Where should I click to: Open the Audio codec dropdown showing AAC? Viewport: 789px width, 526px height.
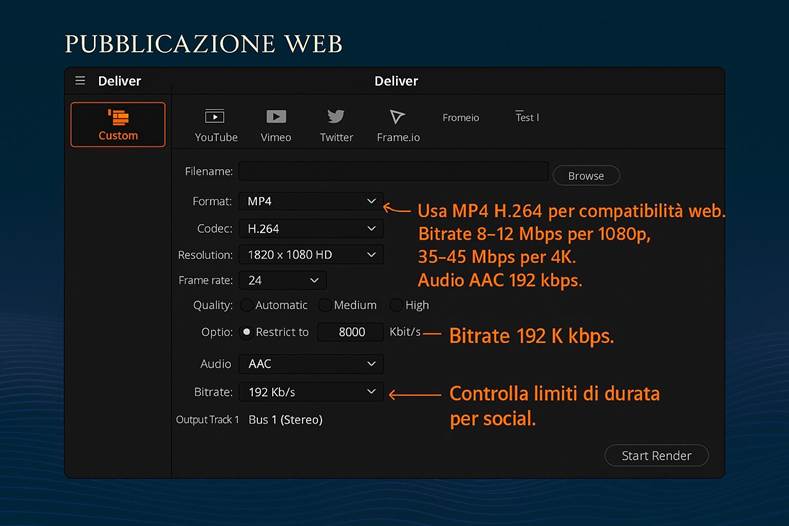pos(311,364)
